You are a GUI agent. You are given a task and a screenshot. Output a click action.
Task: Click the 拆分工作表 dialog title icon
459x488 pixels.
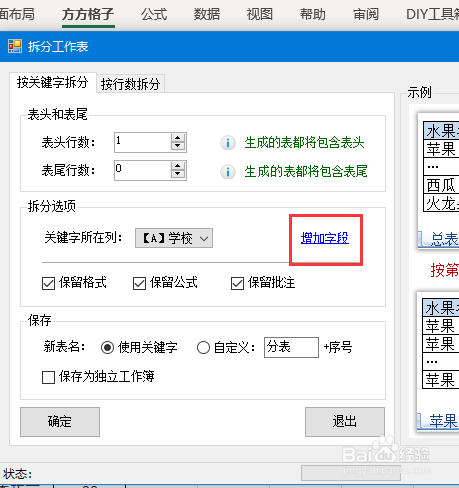tap(15, 46)
